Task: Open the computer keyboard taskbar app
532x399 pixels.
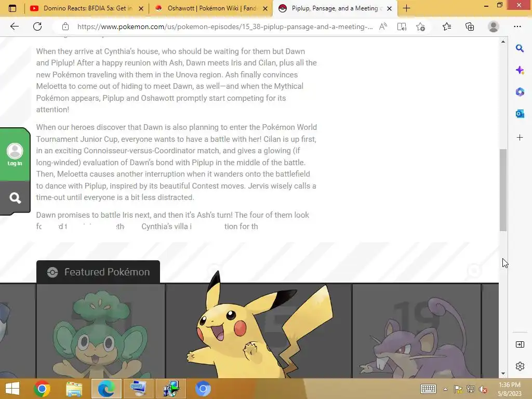Action: point(138,389)
